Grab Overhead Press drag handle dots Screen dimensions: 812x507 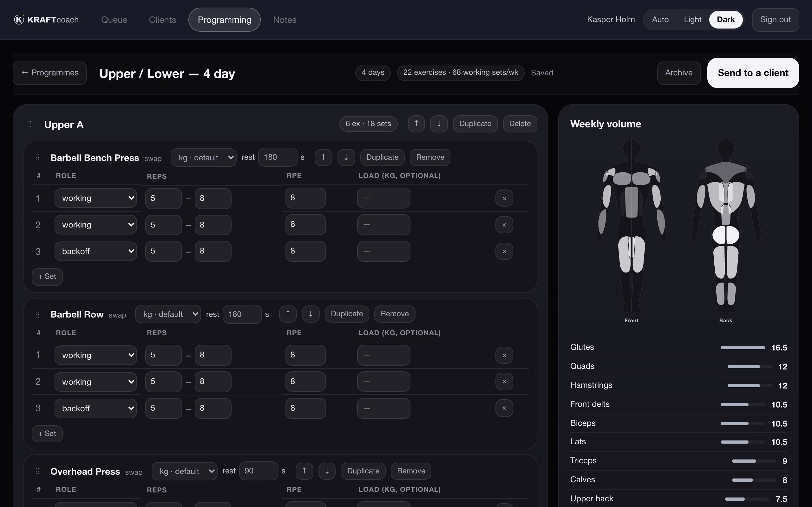pos(37,471)
